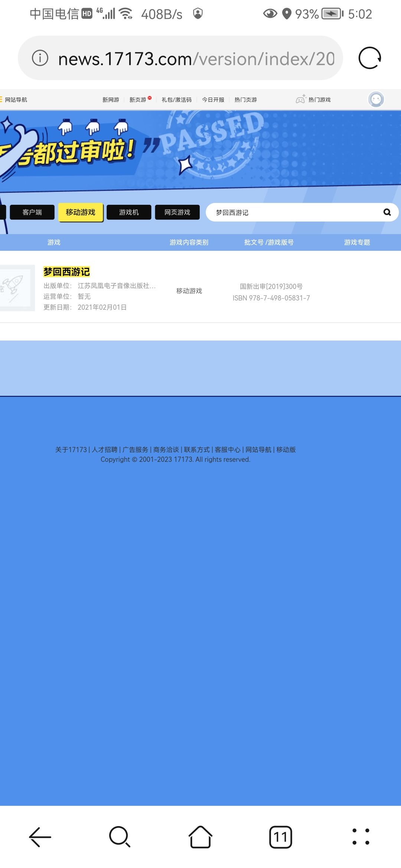Open the 网站导航 menu
The width and height of the screenshot is (401, 868).
click(x=14, y=100)
